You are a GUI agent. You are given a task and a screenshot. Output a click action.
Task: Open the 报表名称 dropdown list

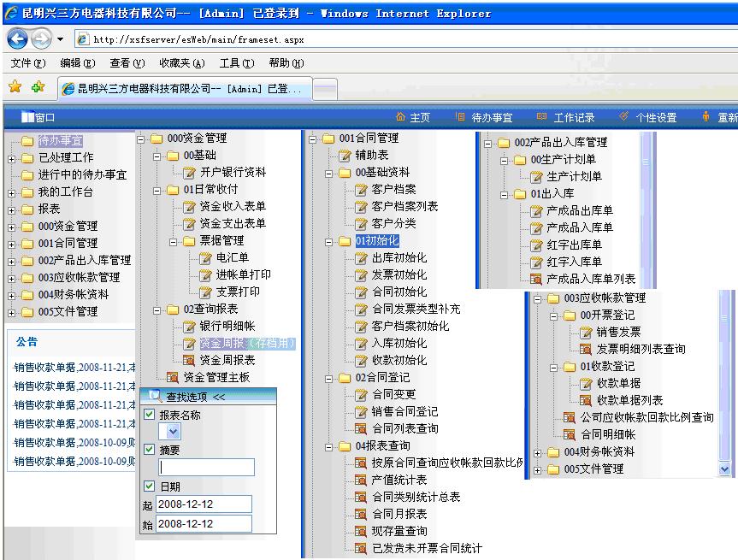[174, 433]
